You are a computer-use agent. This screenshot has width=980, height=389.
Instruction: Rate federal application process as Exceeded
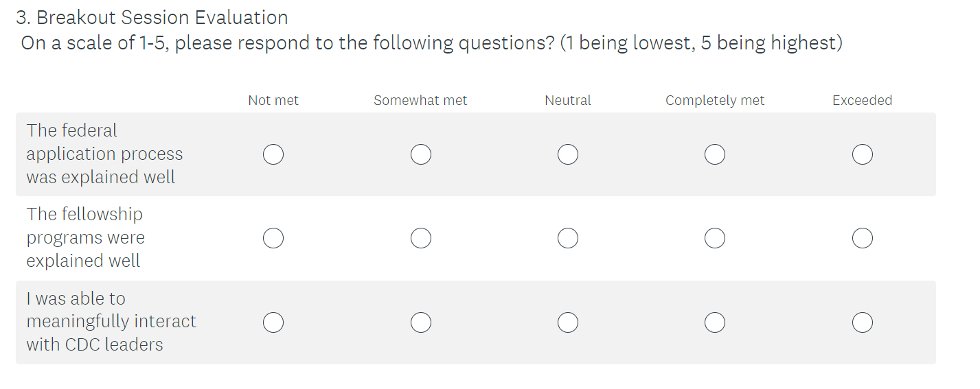(863, 154)
